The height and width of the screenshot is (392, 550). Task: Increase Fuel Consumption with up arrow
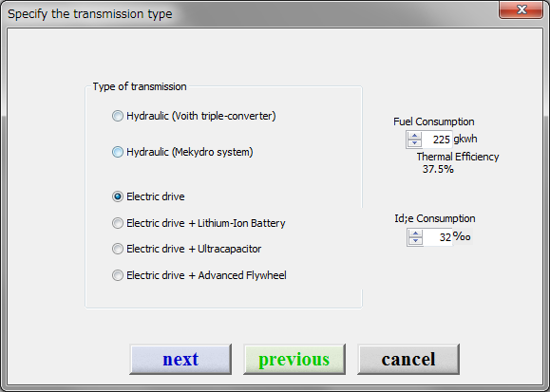(414, 136)
